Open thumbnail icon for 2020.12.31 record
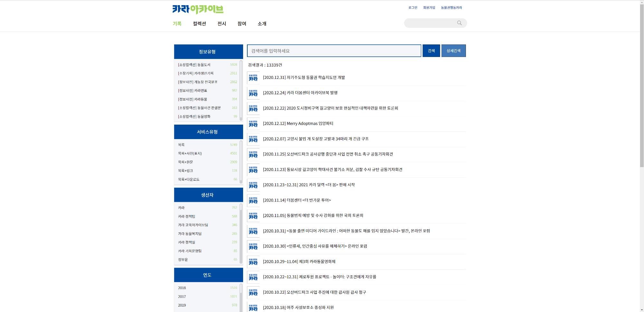644x312 pixels. [x=253, y=78]
